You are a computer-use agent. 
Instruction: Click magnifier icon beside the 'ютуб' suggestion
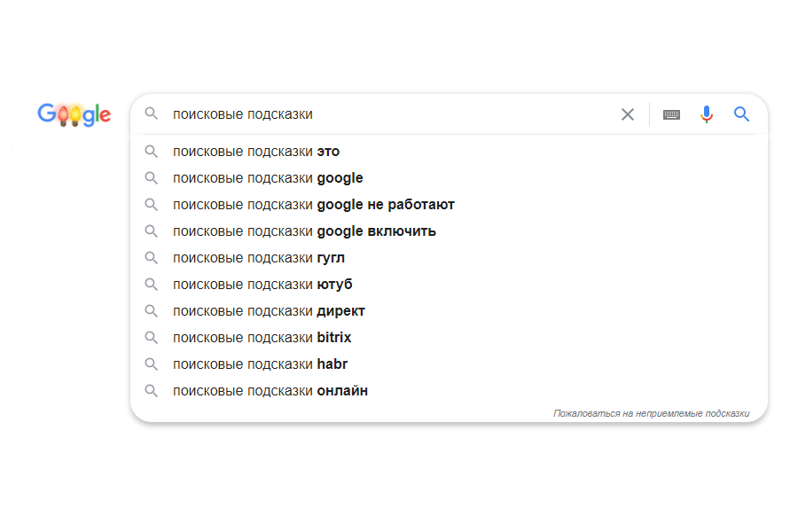point(152,285)
